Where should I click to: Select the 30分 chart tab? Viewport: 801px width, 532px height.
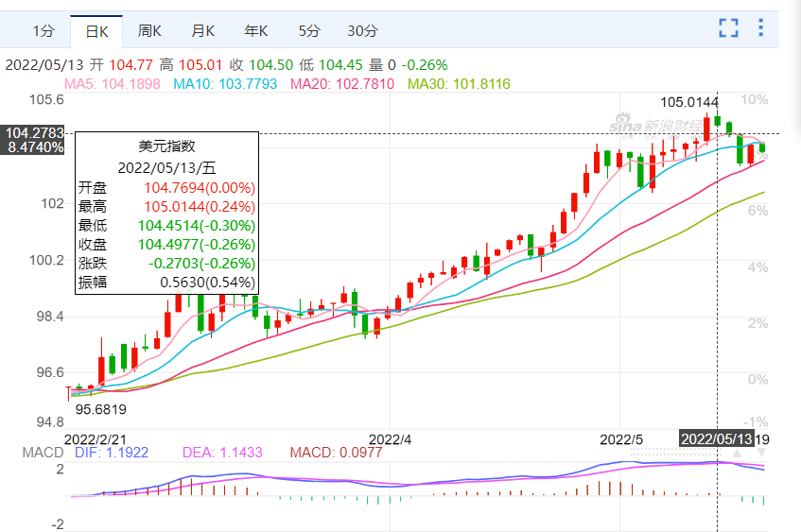(x=362, y=31)
